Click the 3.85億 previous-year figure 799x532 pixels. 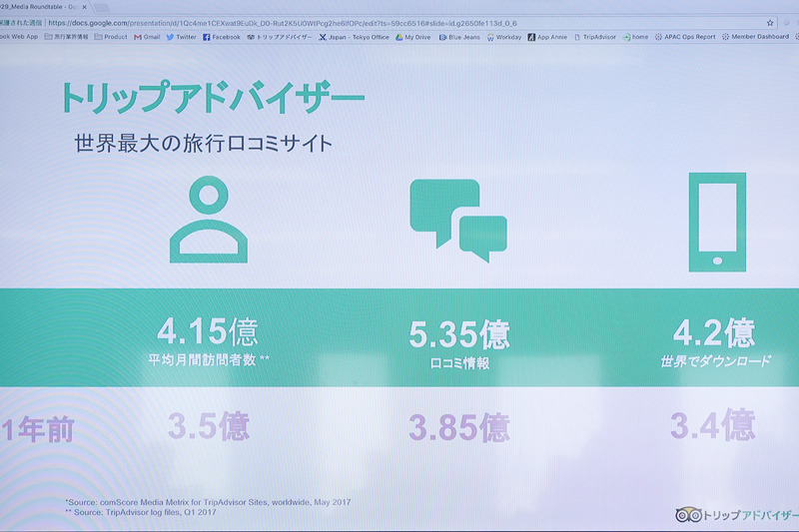(459, 427)
